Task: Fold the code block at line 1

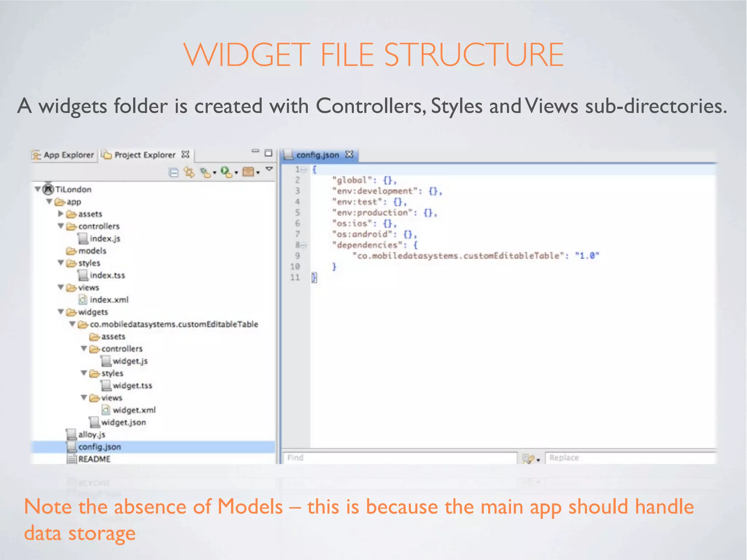Action: pyautogui.click(x=303, y=170)
